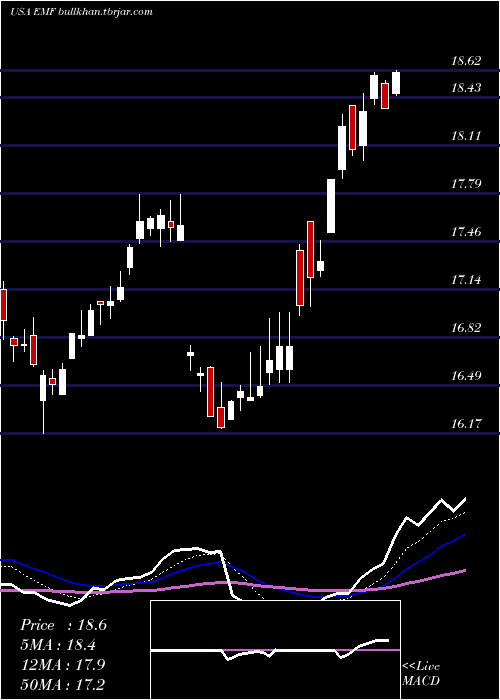Image resolution: width=500 pixels, height=700 pixels.
Task: Click the 50MA : 17.2 readout
Action: coord(62,684)
